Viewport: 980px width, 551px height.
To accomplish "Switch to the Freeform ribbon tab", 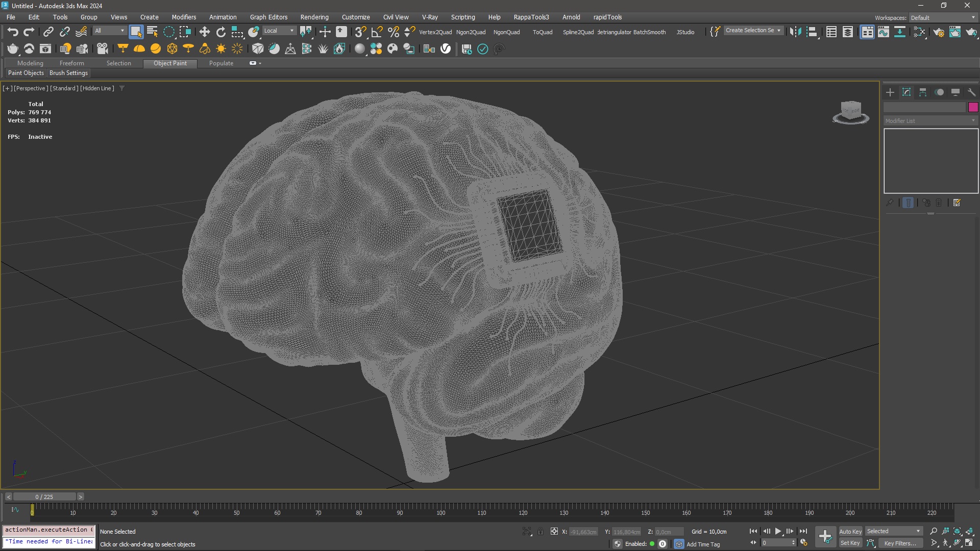I will (x=71, y=63).
